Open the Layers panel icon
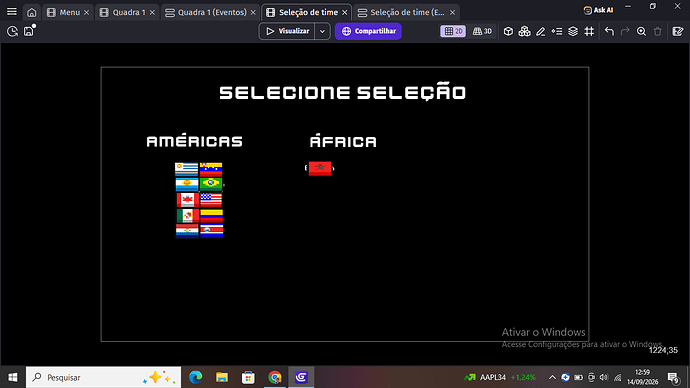The width and height of the screenshot is (690, 388). coord(573,31)
